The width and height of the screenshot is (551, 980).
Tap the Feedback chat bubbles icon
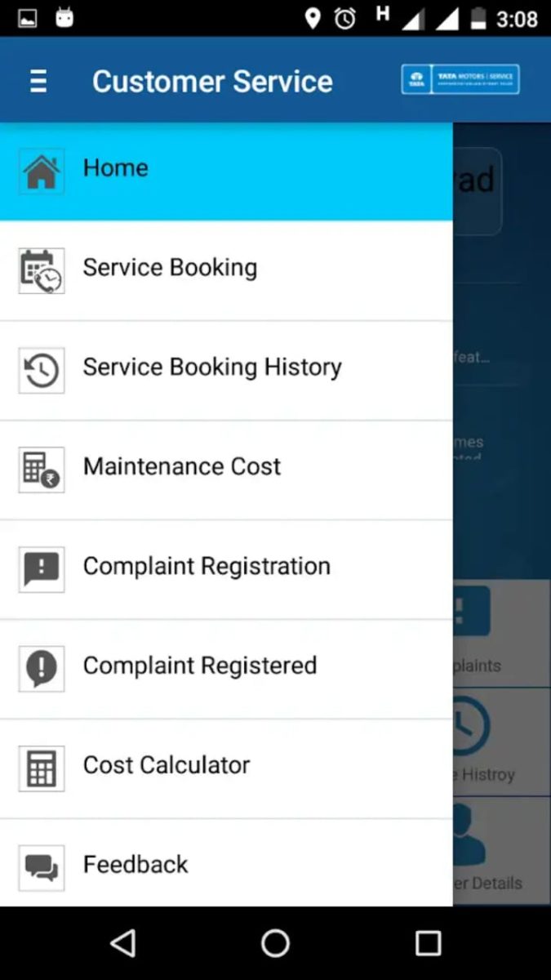pyautogui.click(x=42, y=867)
